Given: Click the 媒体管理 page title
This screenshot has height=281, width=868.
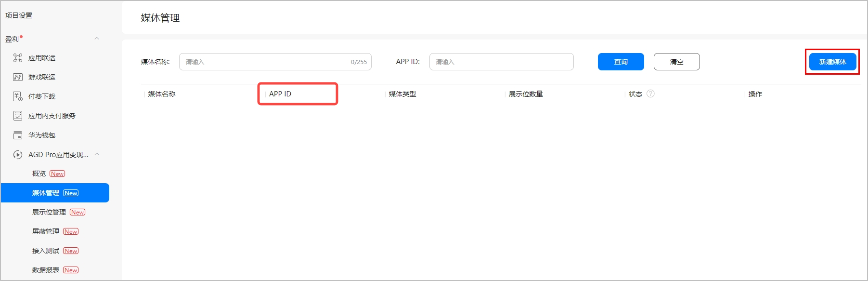Looking at the screenshot, I should pos(160,18).
